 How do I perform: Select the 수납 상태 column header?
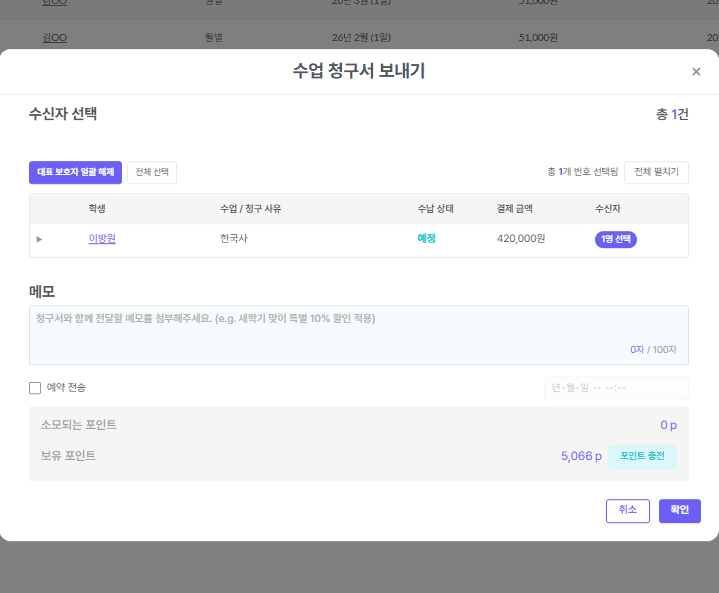[x=435, y=209]
